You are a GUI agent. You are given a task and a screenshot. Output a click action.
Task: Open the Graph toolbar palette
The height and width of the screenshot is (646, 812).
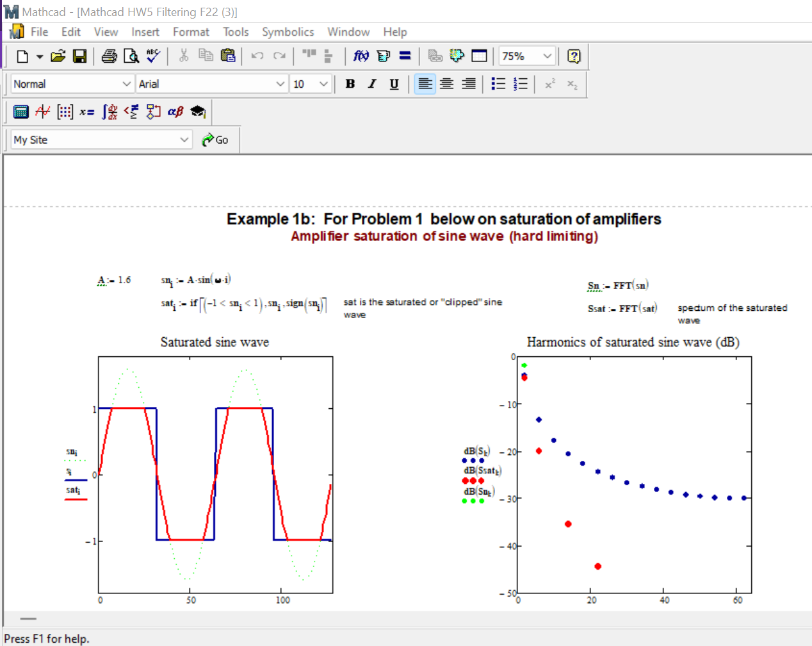click(x=42, y=112)
